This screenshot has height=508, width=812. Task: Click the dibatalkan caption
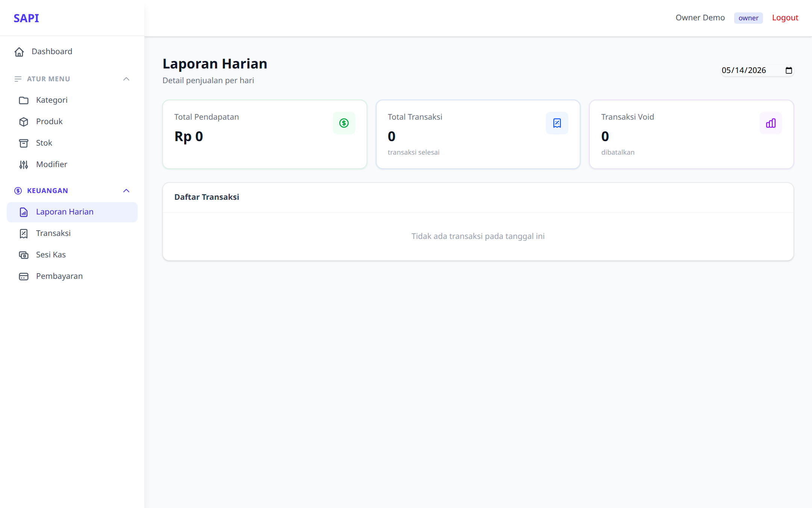pyautogui.click(x=618, y=152)
